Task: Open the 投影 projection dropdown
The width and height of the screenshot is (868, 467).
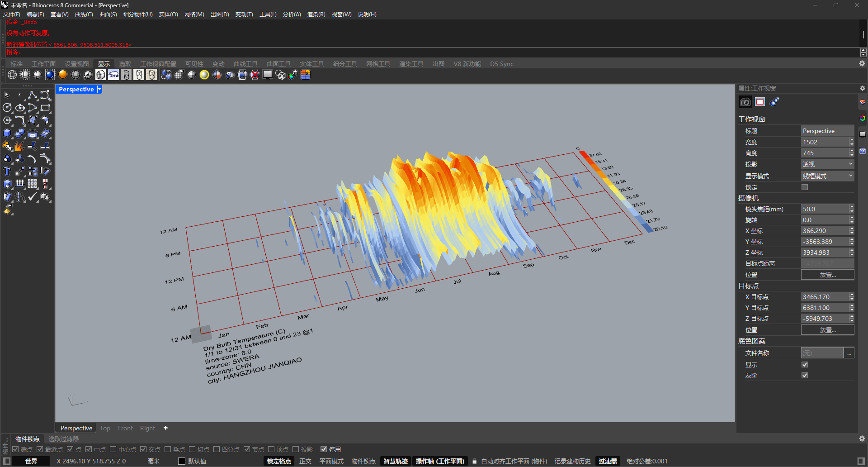Action: click(827, 164)
